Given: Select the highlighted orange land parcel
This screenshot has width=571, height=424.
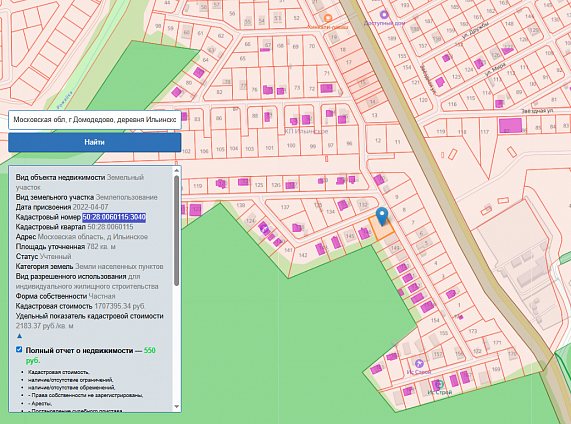Looking at the screenshot, I should coord(381,228).
